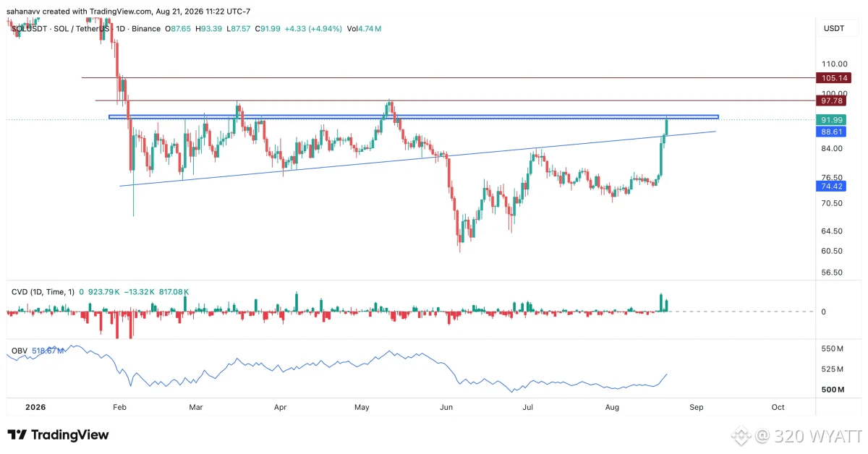The image size is (868, 454).
Task: Click the 76.50 price axis label
Action: click(x=833, y=177)
